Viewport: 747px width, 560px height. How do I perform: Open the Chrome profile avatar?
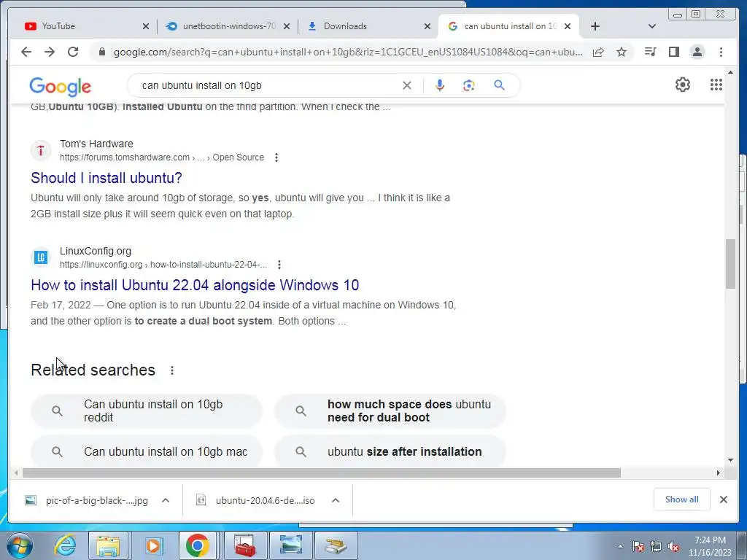(697, 52)
